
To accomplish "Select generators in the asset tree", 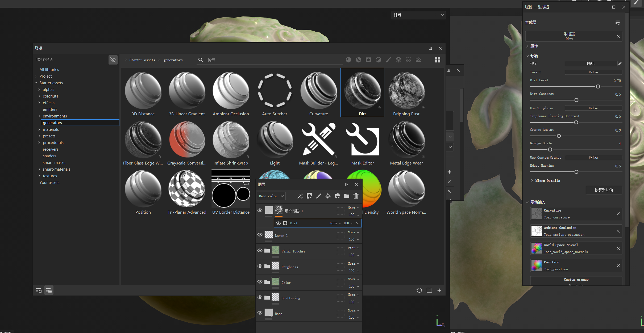I will (x=52, y=123).
